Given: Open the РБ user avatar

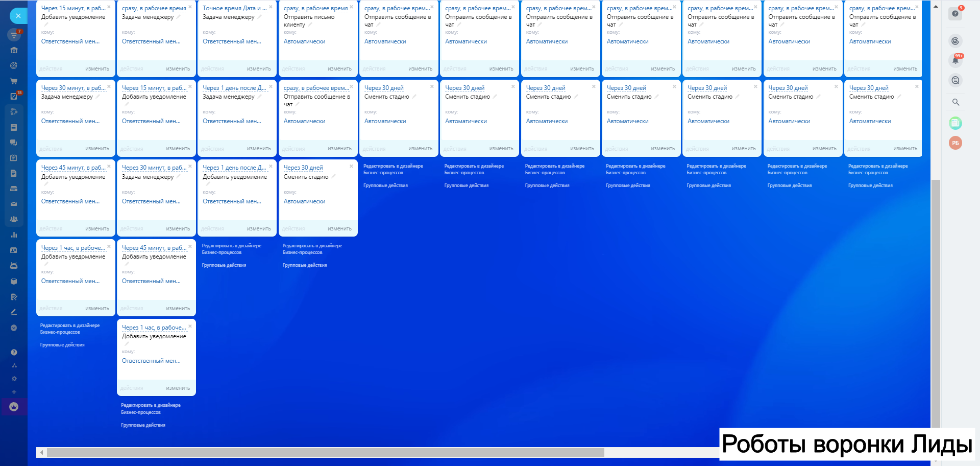Looking at the screenshot, I should [955, 143].
